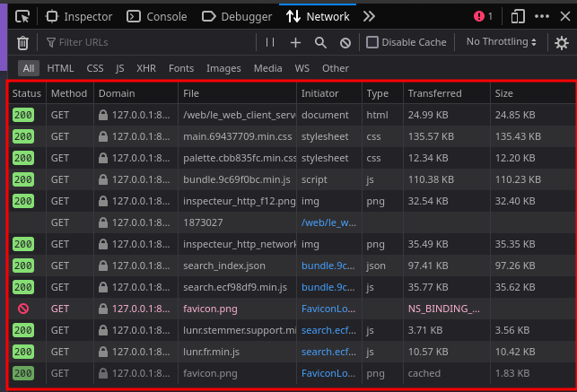Sort by Status column header
Image resolution: width=577 pixels, height=392 pixels.
(27, 93)
